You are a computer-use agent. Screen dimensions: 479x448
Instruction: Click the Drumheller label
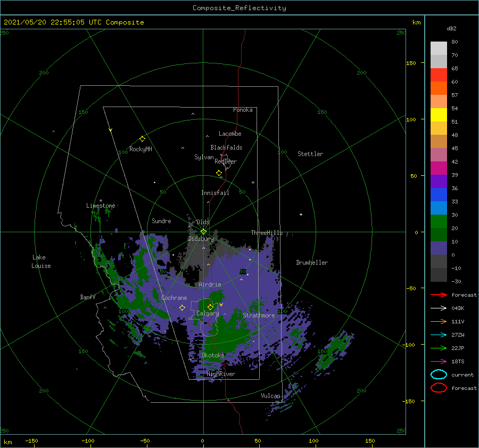click(312, 263)
